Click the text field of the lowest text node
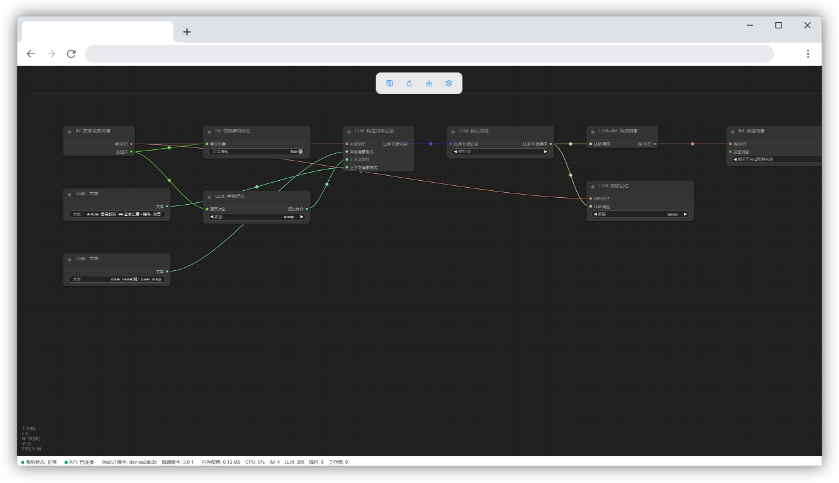839x483 pixels. pos(118,280)
